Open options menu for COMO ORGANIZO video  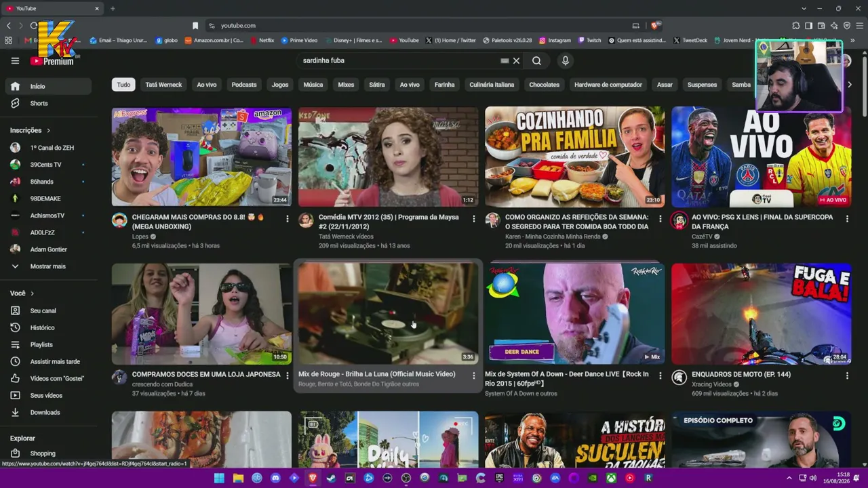(660, 219)
